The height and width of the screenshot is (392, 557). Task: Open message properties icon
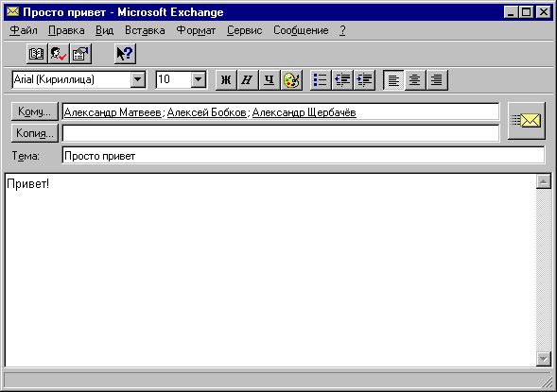pos(80,54)
